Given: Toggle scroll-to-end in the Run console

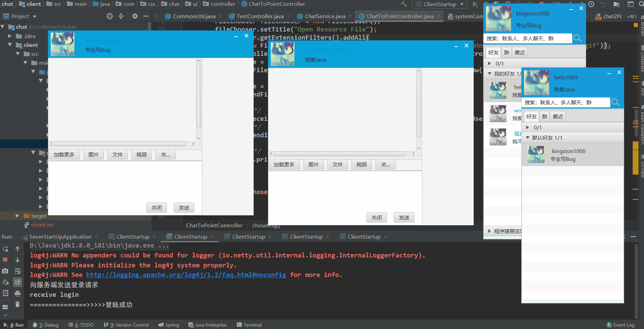Looking at the screenshot, I should coord(17,282).
